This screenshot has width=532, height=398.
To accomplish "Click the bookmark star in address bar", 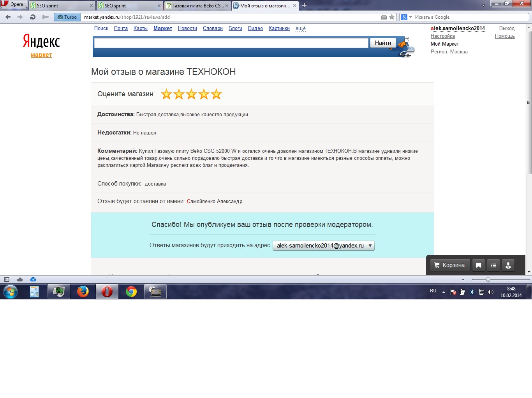I will (392, 17).
